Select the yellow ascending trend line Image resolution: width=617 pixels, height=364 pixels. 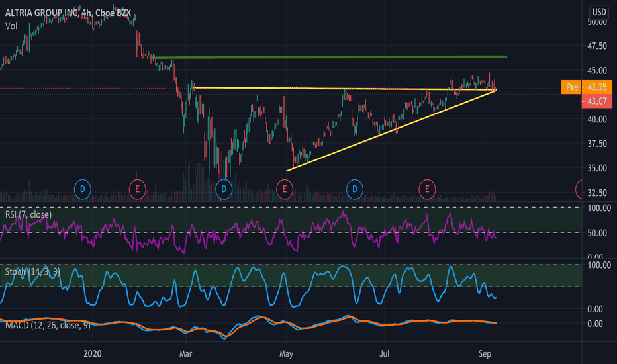point(391,130)
